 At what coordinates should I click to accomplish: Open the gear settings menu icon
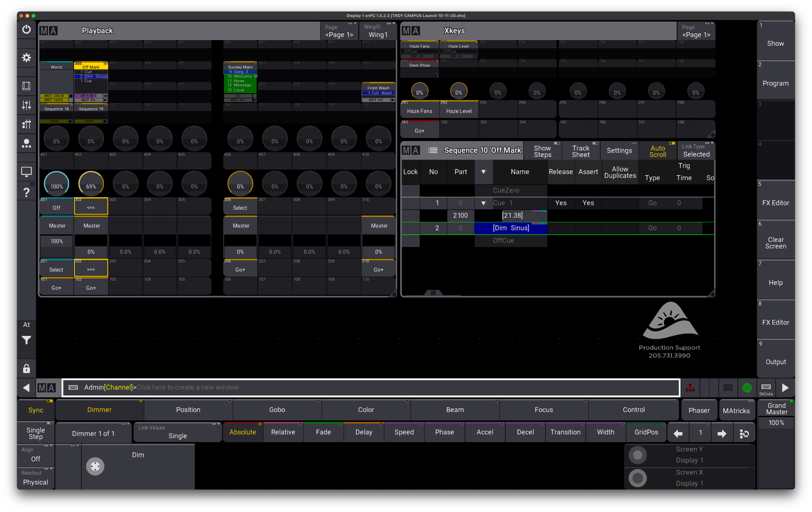click(26, 58)
